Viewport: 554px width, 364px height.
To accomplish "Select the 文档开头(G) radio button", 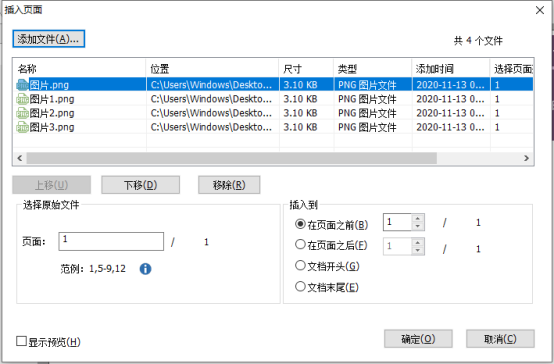I will coord(300,265).
